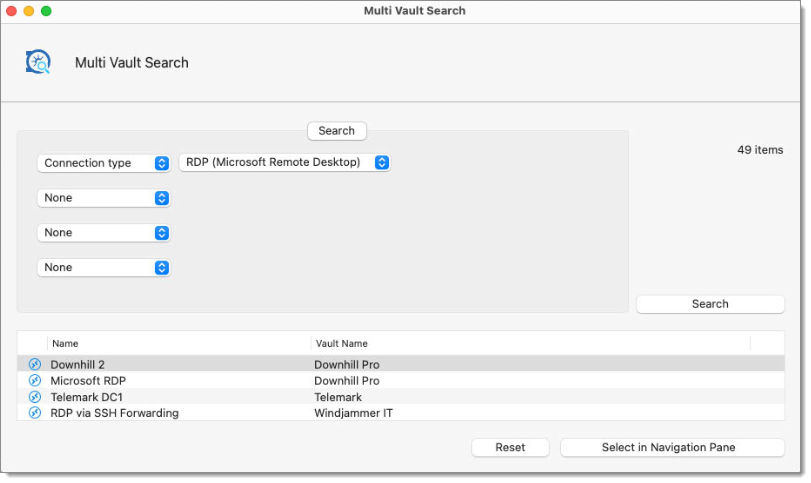Click the RDP icon beside Microsoft RDP

coord(35,381)
